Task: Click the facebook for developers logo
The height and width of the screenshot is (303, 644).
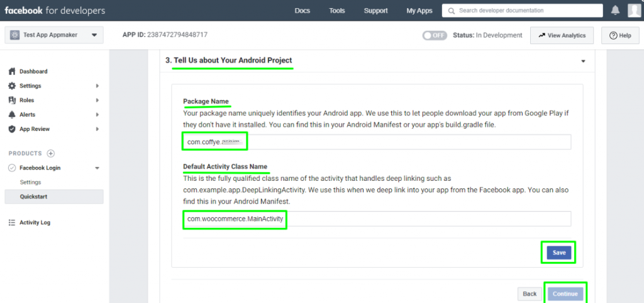Action: coord(55,11)
